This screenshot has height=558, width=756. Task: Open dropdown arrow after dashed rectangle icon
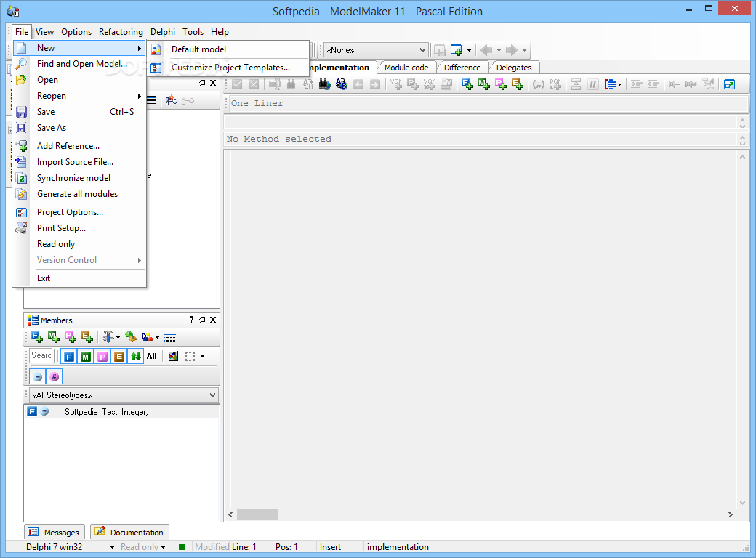click(203, 357)
